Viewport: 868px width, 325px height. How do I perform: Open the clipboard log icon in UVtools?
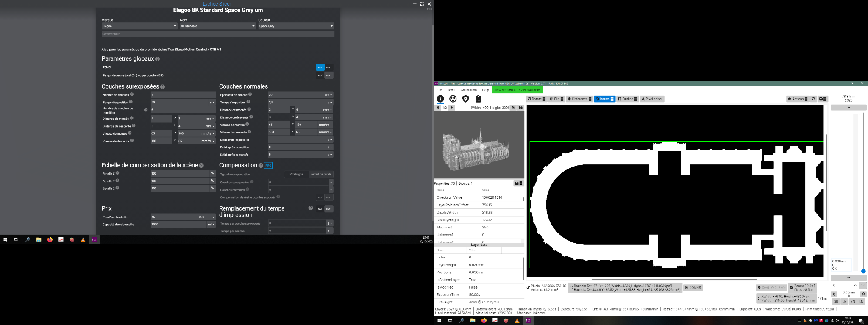point(478,99)
